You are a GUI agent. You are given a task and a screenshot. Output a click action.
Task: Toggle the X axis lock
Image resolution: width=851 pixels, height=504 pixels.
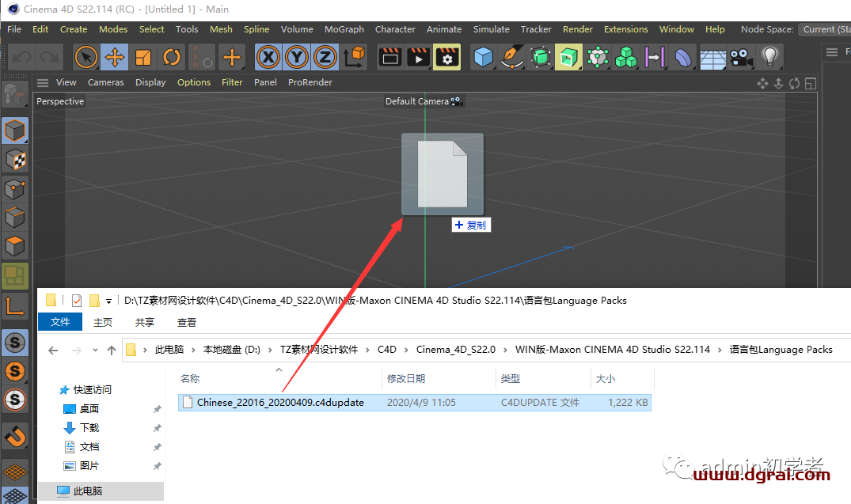click(x=268, y=57)
